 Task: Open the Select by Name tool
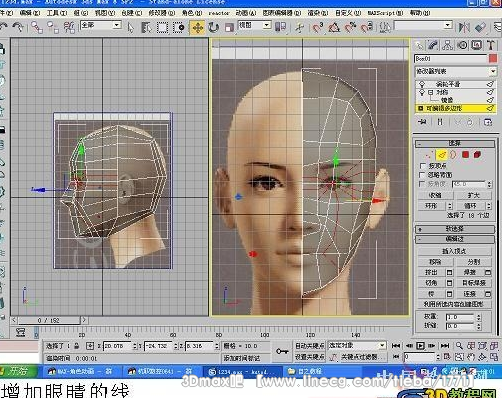point(146,27)
